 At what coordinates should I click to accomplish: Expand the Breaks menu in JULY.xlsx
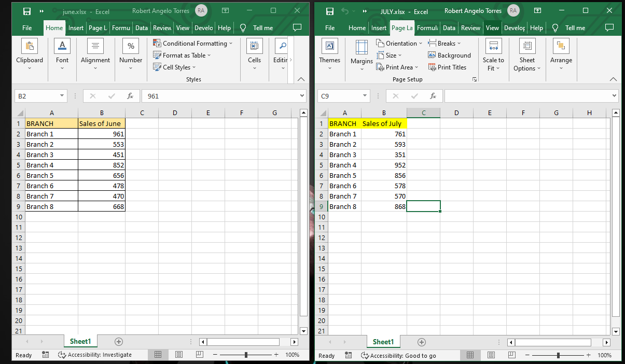point(446,43)
